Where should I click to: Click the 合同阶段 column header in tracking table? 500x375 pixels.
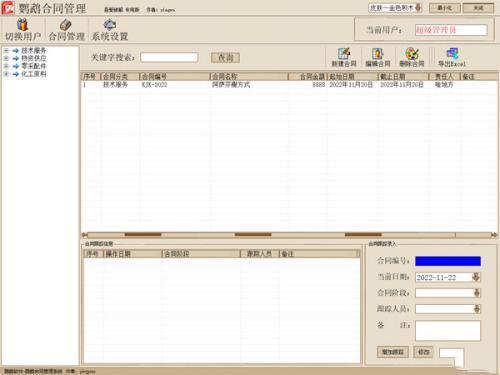[201, 254]
